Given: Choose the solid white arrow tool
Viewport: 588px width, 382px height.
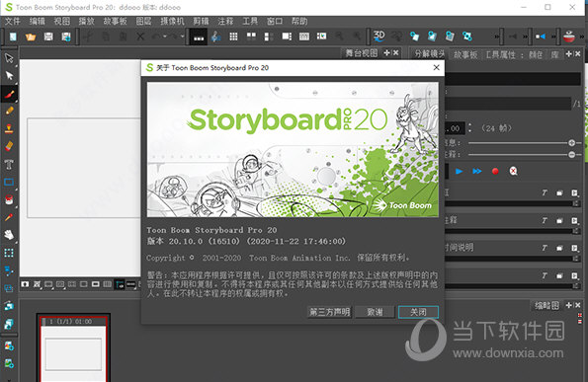Looking at the screenshot, I should [x=9, y=75].
